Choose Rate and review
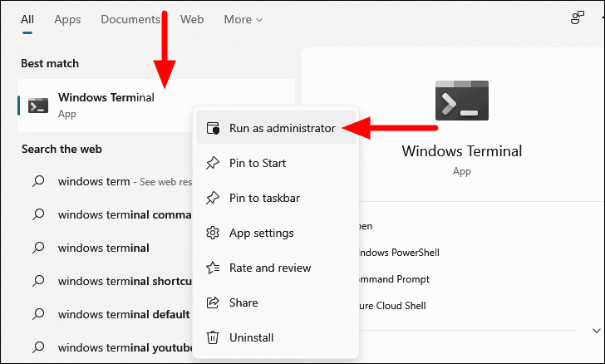605x364 pixels. pos(276,268)
